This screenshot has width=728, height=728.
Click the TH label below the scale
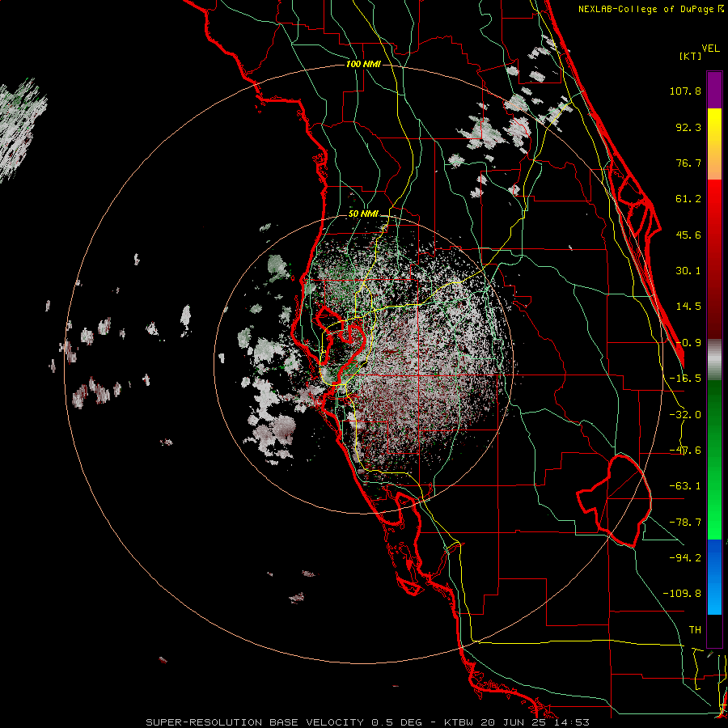695,629
